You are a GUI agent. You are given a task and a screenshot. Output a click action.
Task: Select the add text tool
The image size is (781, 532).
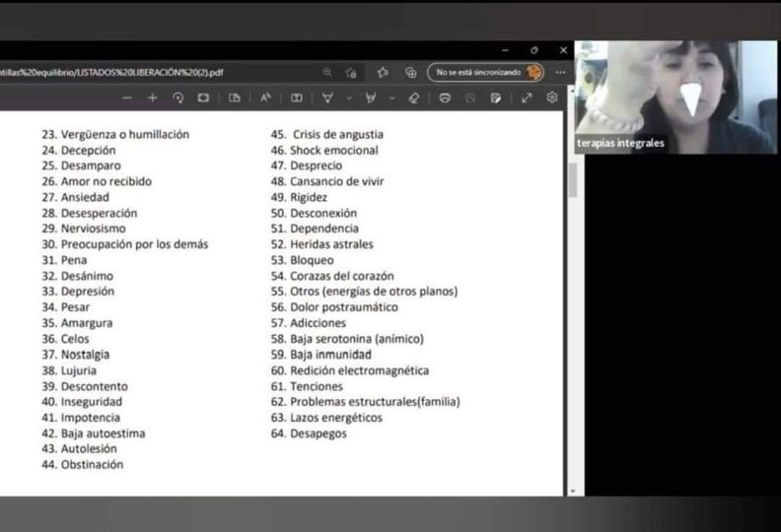click(296, 98)
